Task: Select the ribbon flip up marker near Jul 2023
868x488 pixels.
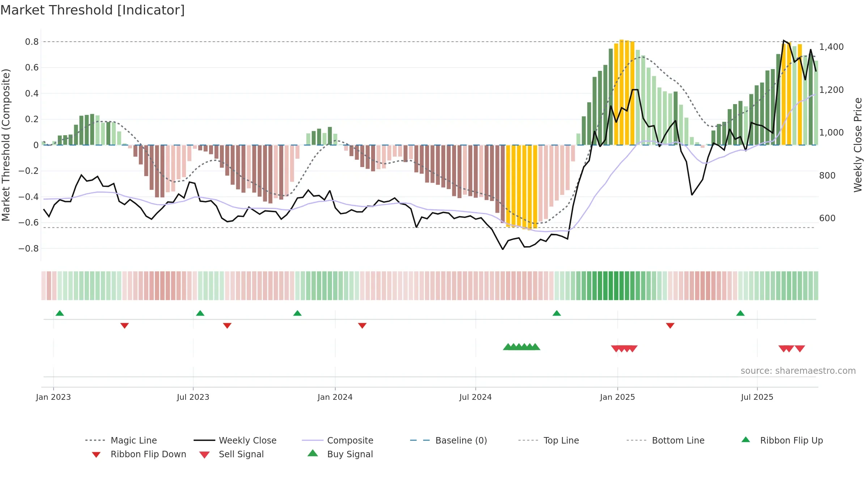Action: [200, 313]
